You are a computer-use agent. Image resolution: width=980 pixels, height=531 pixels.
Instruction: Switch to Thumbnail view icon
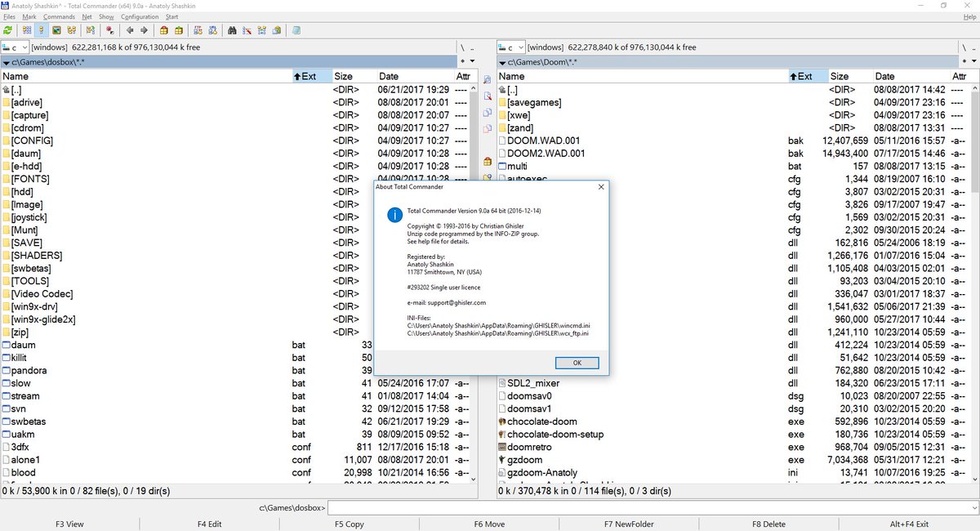[56, 30]
